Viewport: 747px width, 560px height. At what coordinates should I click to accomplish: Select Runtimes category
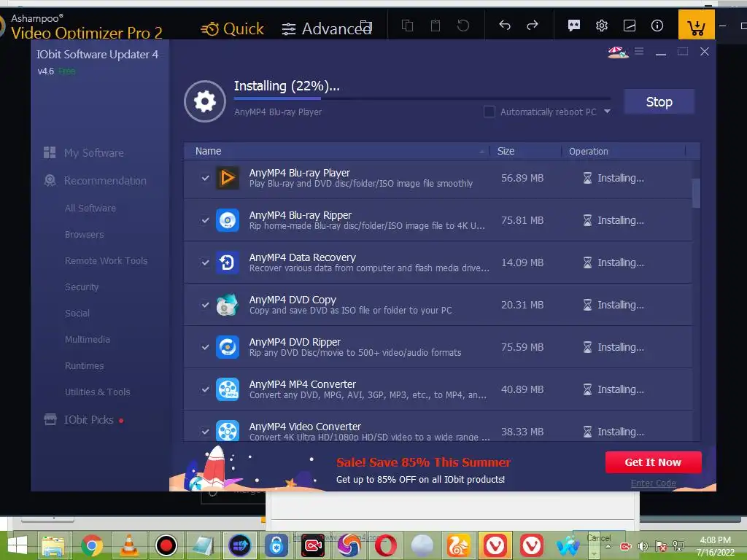tap(85, 365)
